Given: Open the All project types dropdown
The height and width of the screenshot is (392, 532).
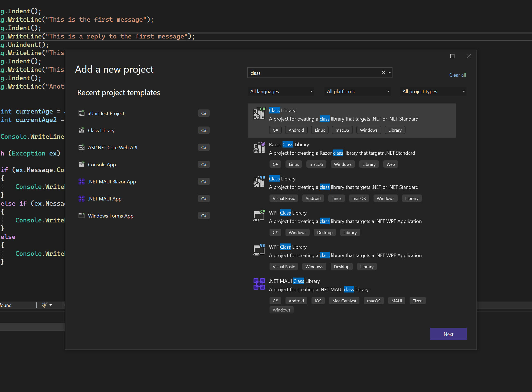Looking at the screenshot, I should coord(433,92).
